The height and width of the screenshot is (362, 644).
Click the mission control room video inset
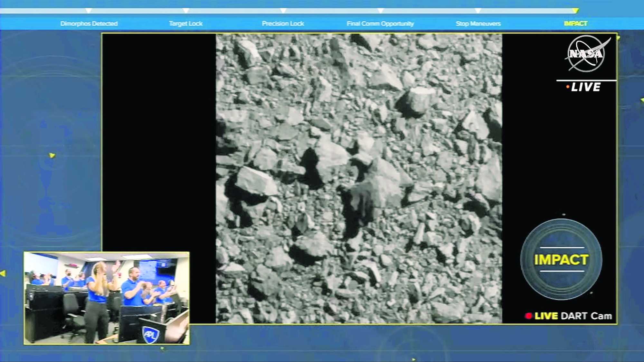coord(107,298)
